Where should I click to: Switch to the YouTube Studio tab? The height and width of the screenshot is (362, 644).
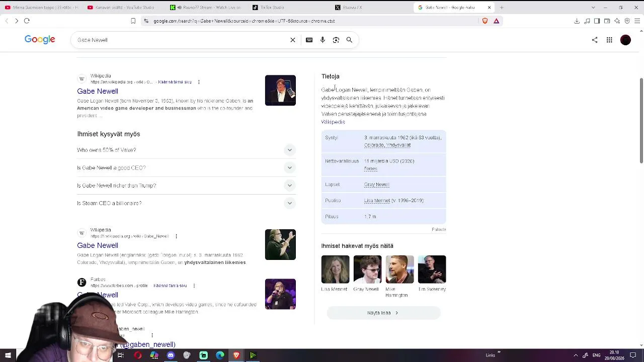coord(122,8)
